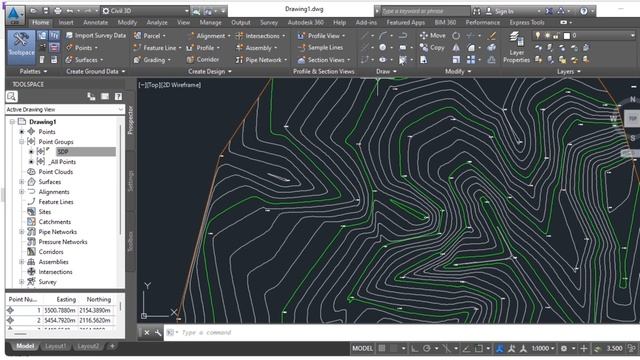This screenshot has width=640, height=360.
Task: Click the Profile View ribbon tool
Action: point(321,36)
